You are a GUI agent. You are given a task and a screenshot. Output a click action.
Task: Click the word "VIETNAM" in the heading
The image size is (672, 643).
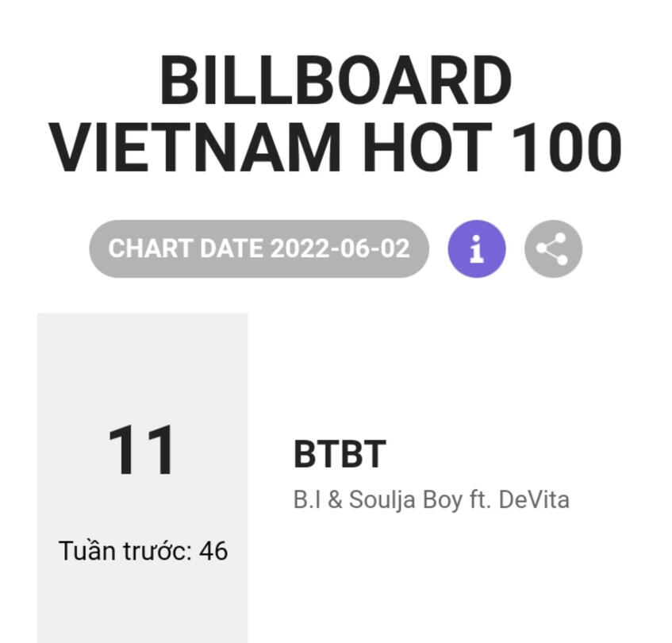195,148
